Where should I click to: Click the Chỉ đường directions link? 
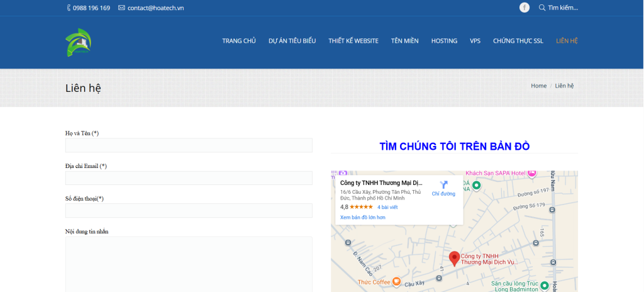point(443,194)
